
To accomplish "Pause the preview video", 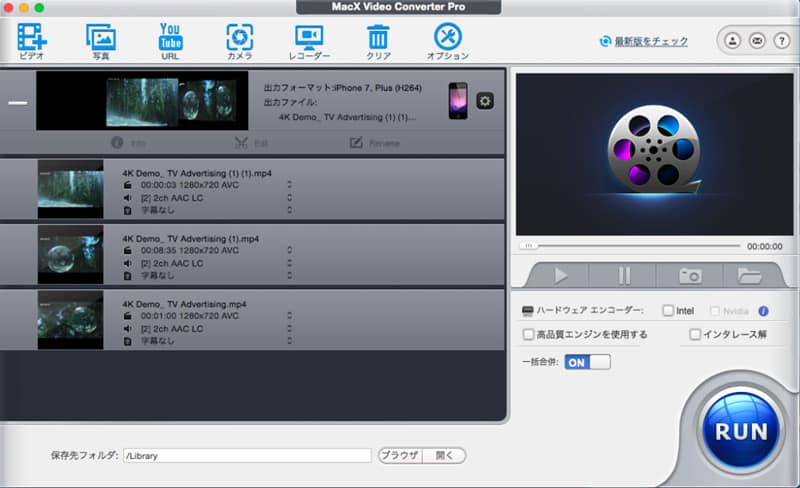I will pyautogui.click(x=623, y=276).
